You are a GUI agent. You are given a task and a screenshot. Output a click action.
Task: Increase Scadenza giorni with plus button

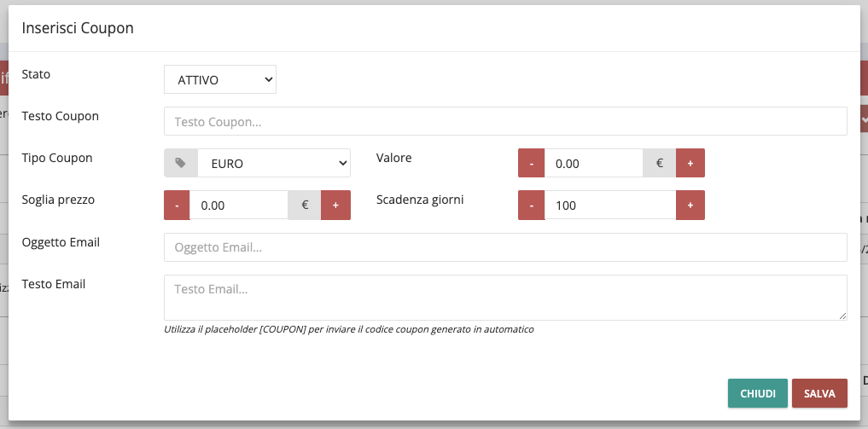690,206
